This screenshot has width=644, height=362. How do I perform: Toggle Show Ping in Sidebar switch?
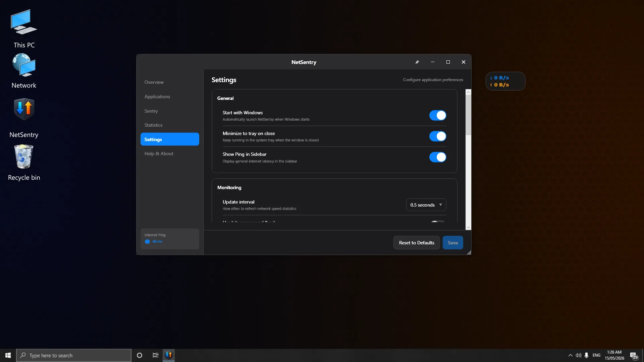click(x=438, y=157)
